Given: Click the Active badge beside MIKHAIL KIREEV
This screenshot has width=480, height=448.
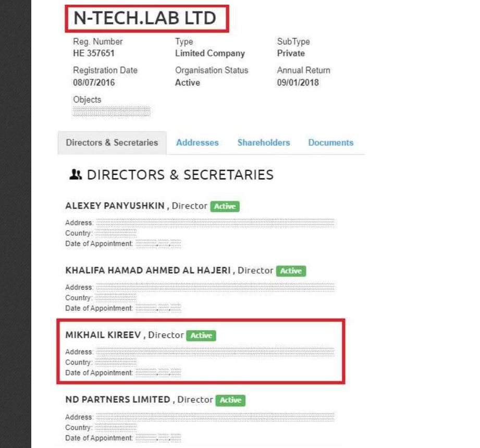Looking at the screenshot, I should pos(202,335).
